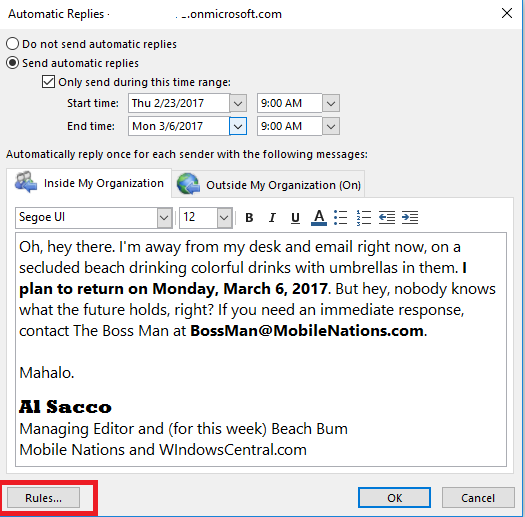Click the end time 9:00 AM field
The width and height of the screenshot is (525, 517).
point(290,126)
